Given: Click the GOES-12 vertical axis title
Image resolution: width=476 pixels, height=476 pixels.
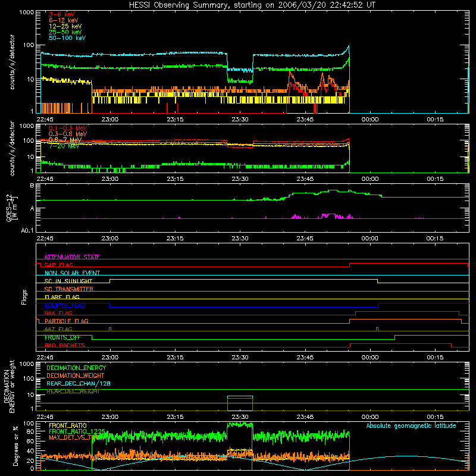Looking at the screenshot, I should 11,208.
